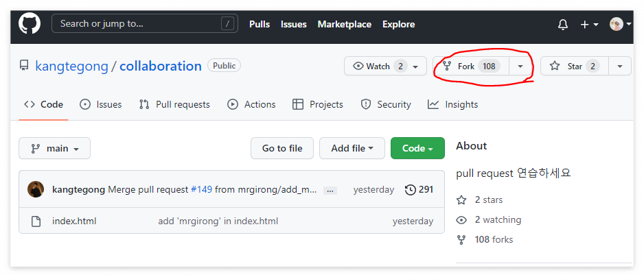This screenshot has width=644, height=277.
Task: Open Merge pull request commit message
Action: click(x=149, y=190)
